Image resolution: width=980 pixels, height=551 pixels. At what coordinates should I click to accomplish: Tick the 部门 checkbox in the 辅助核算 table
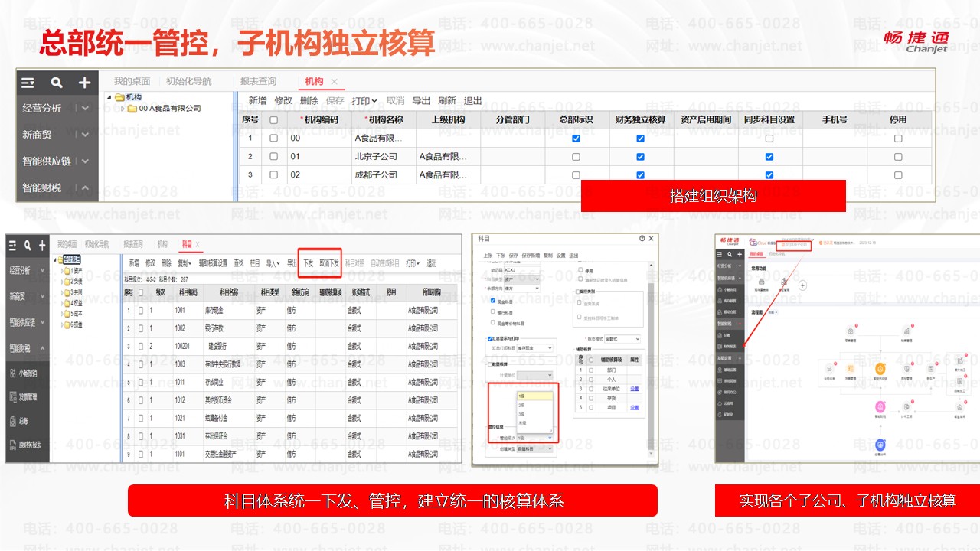(x=590, y=370)
